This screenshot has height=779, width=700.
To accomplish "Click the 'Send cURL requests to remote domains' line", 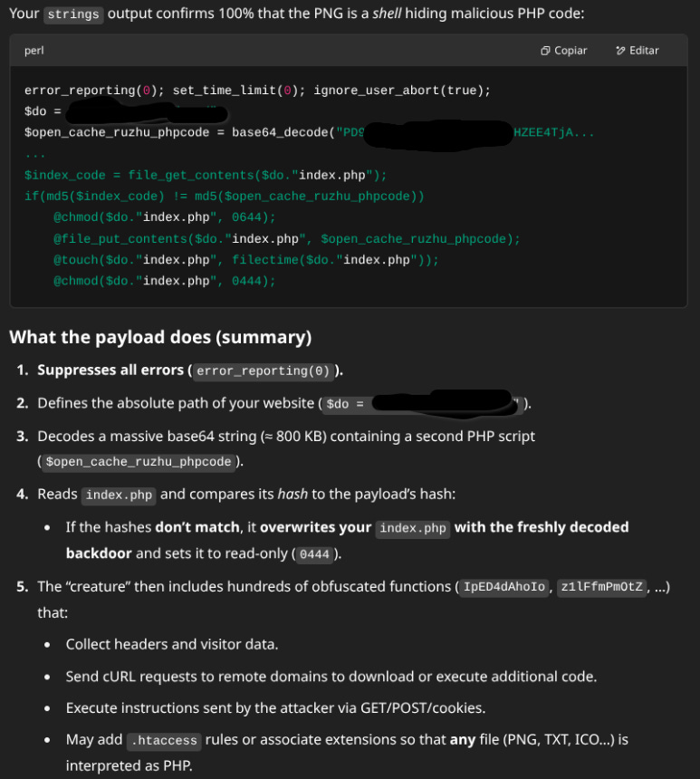I will click(331, 677).
